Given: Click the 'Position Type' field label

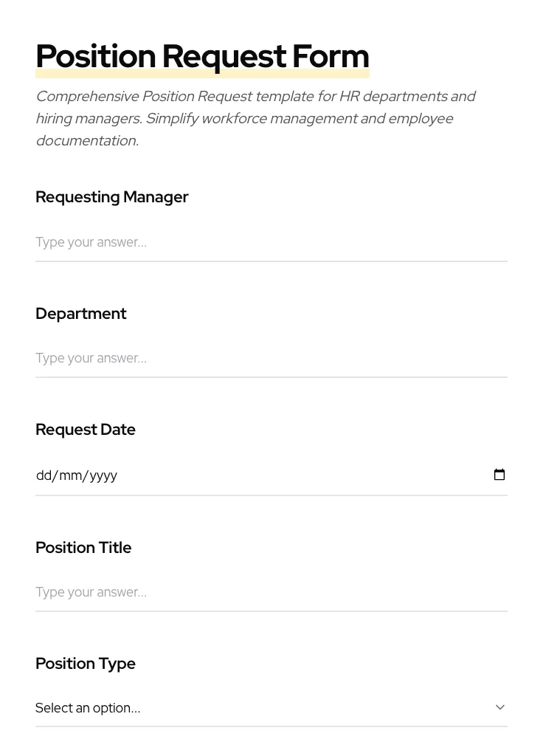Looking at the screenshot, I should (86, 664).
